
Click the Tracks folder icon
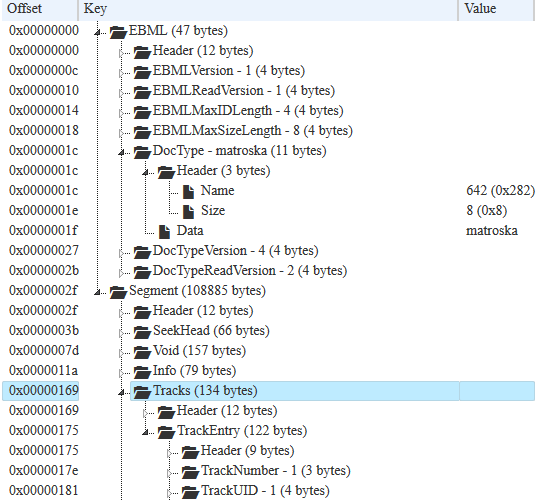point(142,392)
